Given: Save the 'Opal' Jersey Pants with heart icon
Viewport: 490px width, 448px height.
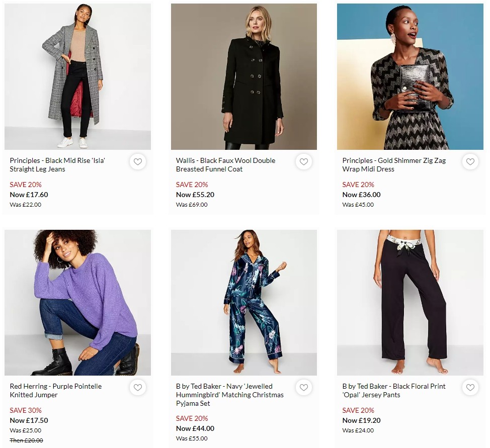Looking at the screenshot, I should pos(470,388).
